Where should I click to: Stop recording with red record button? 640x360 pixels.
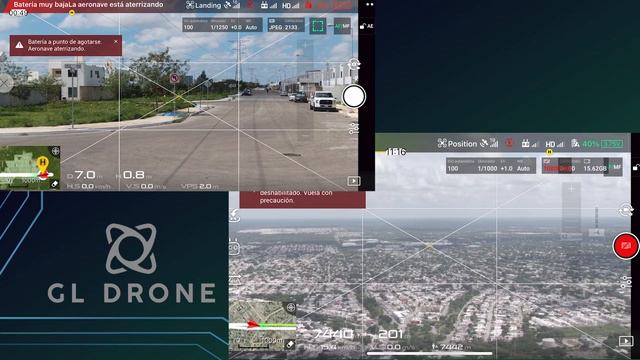[x=626, y=246]
